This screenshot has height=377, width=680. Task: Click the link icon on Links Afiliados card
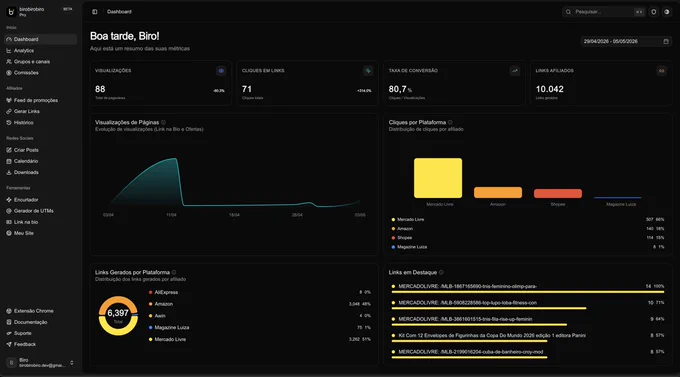[x=661, y=71]
